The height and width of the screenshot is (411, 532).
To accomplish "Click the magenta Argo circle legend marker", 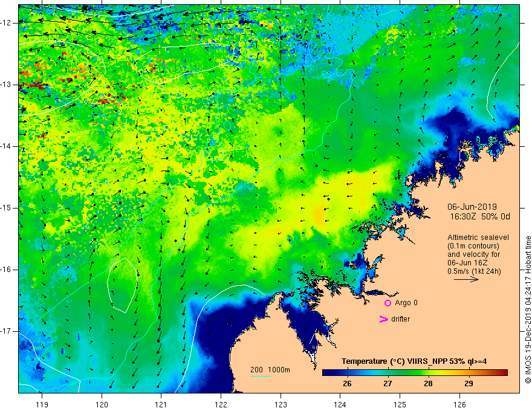I will coord(388,303).
